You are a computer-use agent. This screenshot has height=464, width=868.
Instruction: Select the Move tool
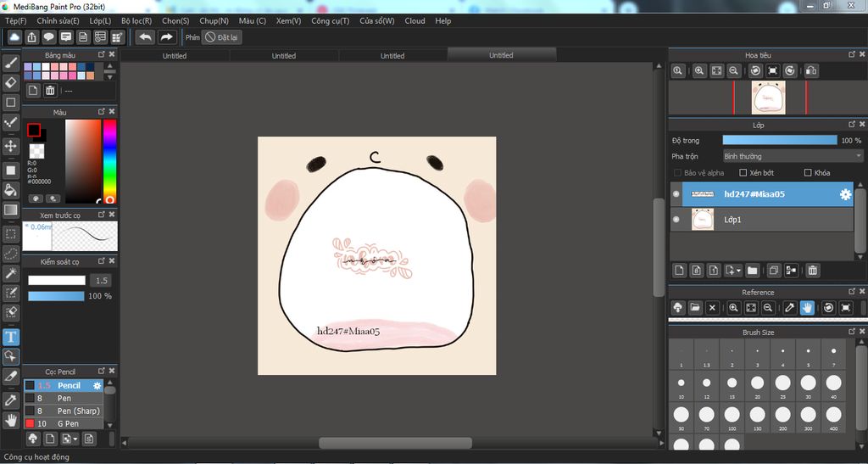click(x=11, y=146)
